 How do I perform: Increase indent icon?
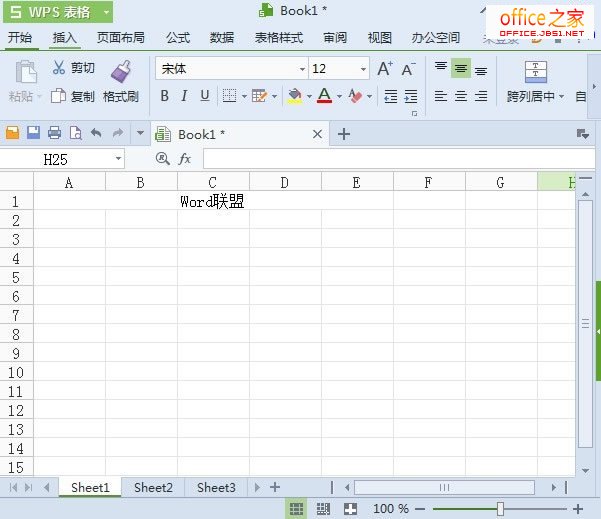[x=411, y=96]
